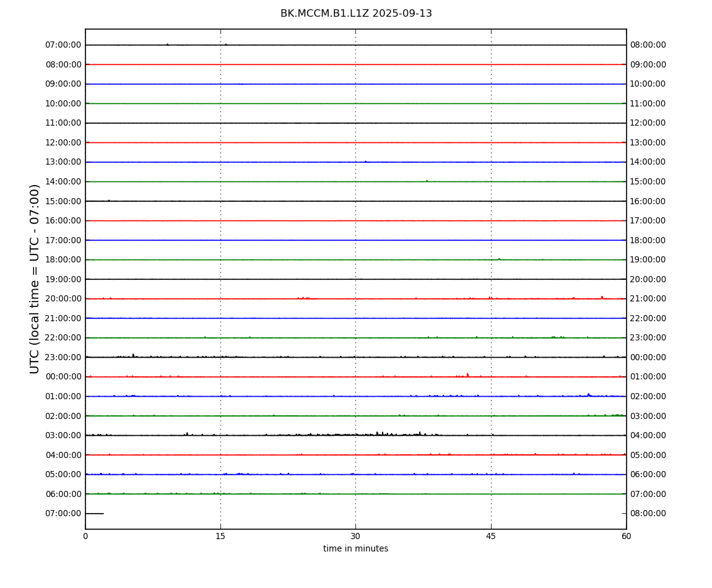712x588 pixels.
Task: Select left-axis time label 22:00:00
Action: (x=64, y=338)
